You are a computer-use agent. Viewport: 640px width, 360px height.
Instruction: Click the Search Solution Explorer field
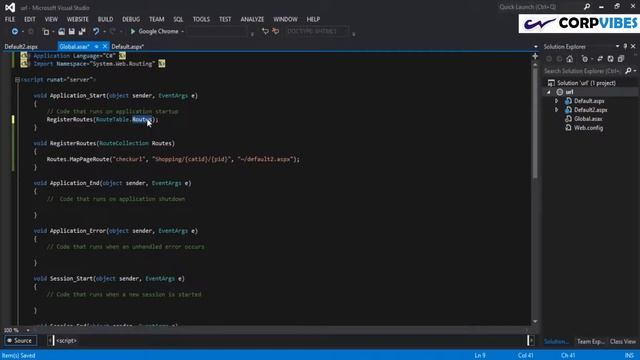click(583, 71)
